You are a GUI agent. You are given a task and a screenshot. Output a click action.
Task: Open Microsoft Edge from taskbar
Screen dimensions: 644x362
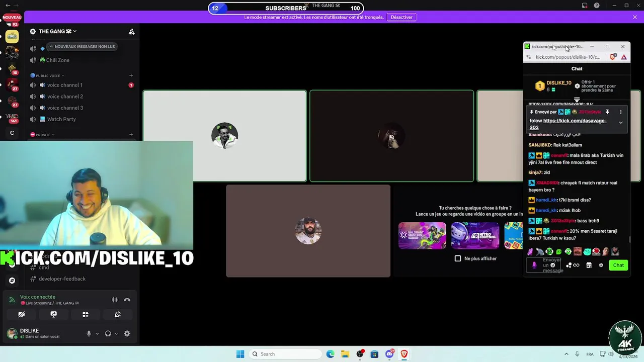click(330, 354)
